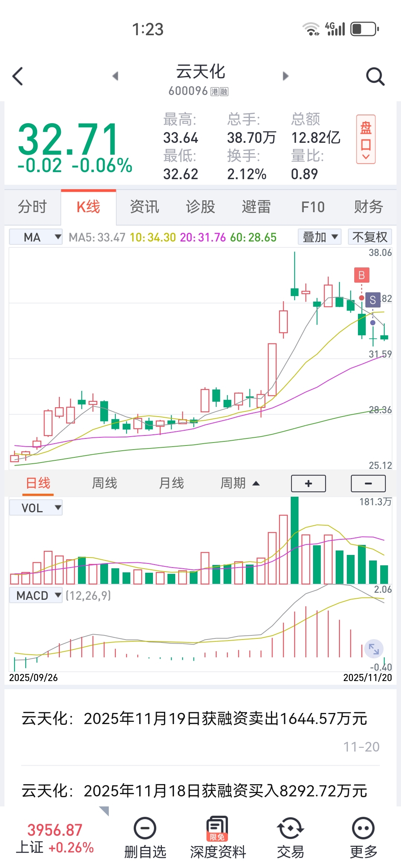Tap the MACD (12,26,9) parameters
This screenshot has height=868, width=401.
click(x=88, y=595)
